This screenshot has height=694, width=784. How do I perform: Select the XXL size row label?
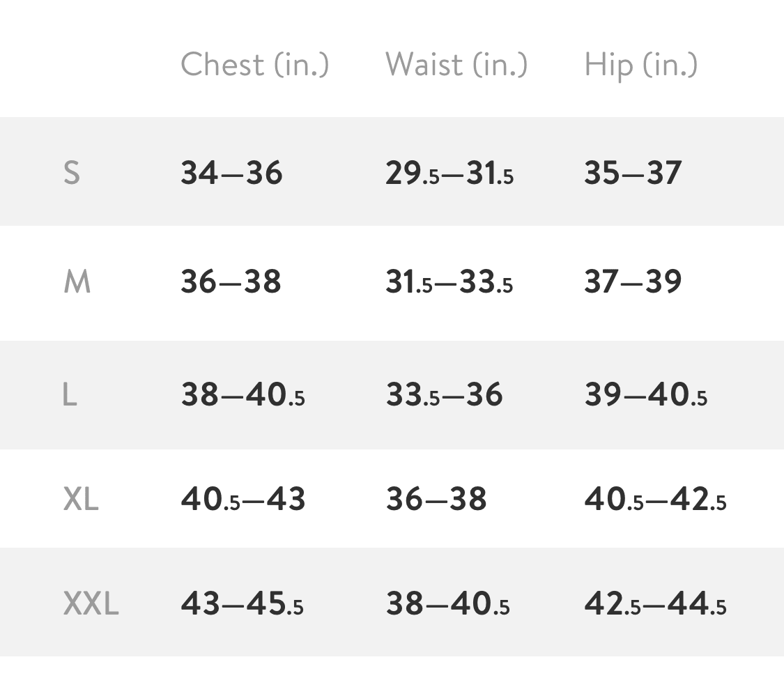[91, 603]
